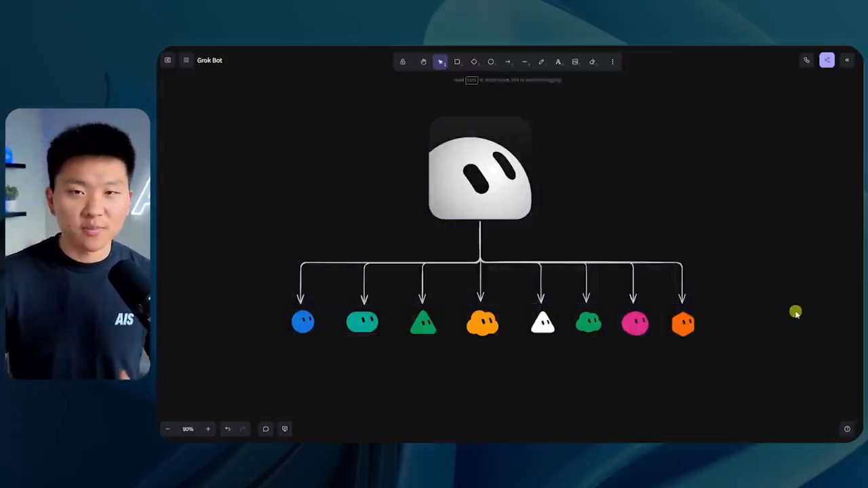Open the comments speech bubble
The width and height of the screenshot is (868, 488).
pos(266,429)
